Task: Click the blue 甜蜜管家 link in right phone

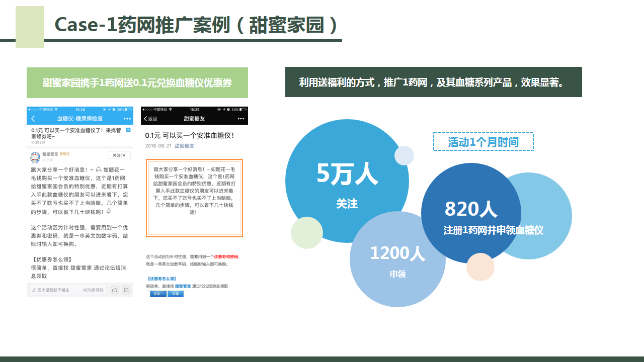Action: point(183,286)
